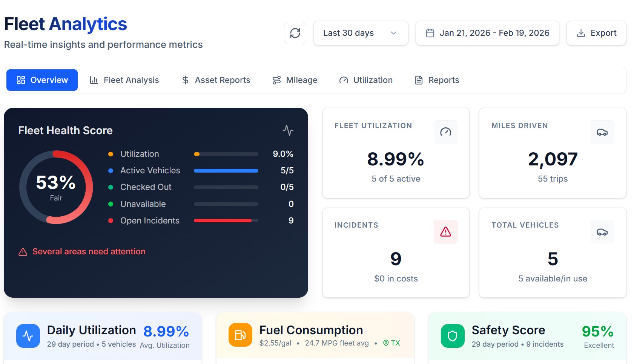Image resolution: width=634 pixels, height=364 pixels.
Task: Click the green shield icon on Safety Score
Action: point(453,336)
